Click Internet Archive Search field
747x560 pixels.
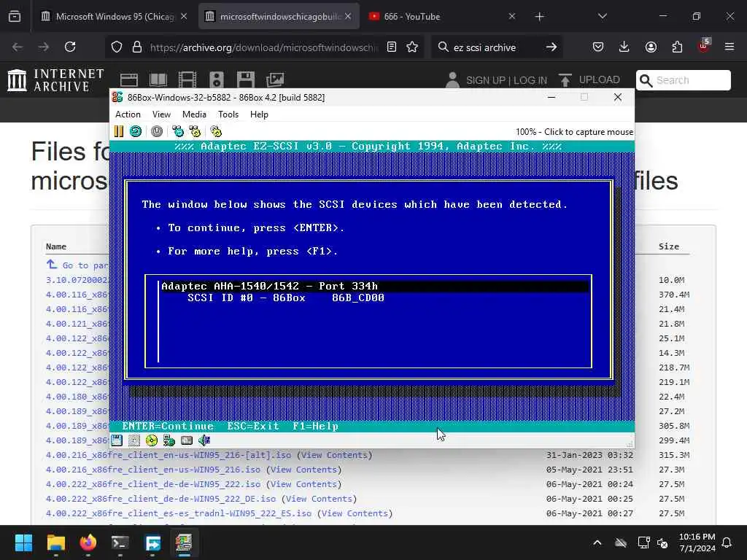point(684,80)
